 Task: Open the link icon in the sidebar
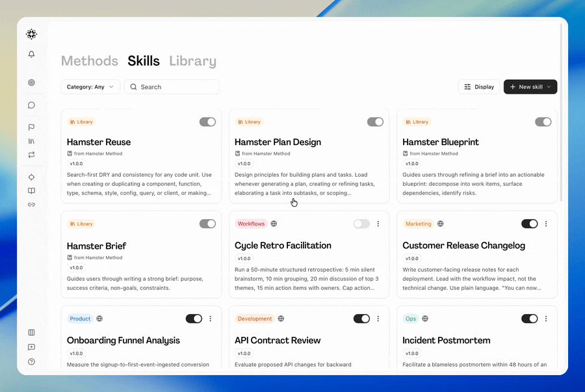point(31,204)
